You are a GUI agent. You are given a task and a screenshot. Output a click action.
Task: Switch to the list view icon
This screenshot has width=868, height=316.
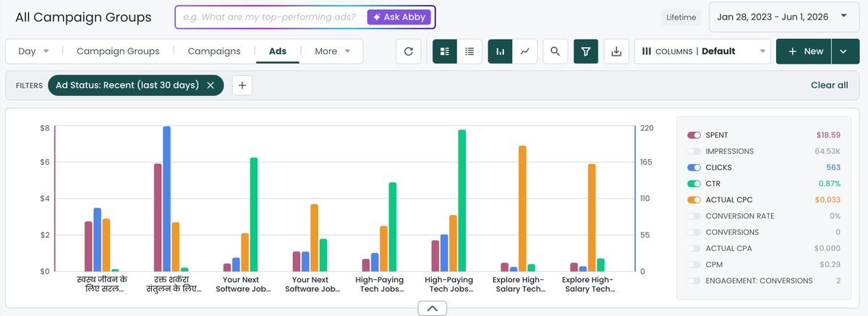[469, 51]
